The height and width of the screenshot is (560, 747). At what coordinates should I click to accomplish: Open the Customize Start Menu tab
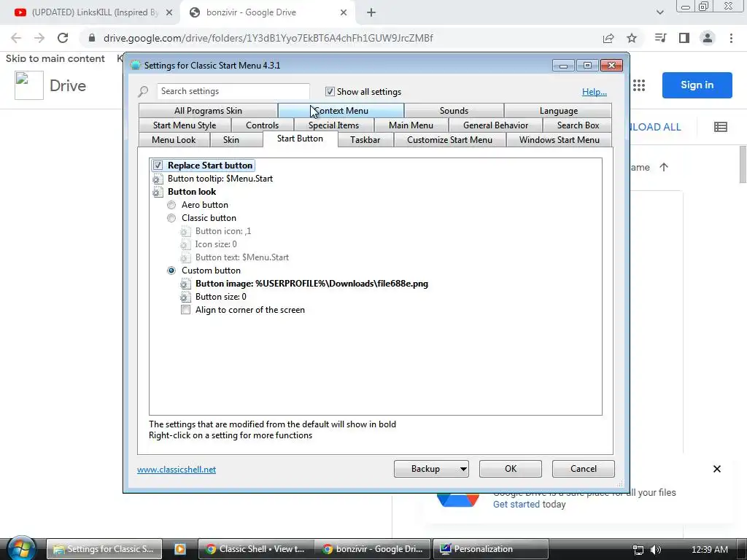(x=449, y=140)
